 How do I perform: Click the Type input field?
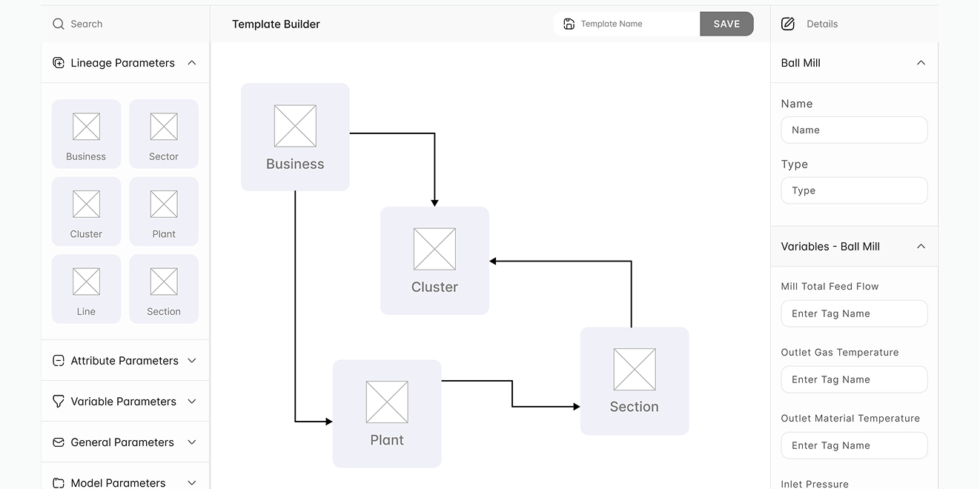point(854,190)
